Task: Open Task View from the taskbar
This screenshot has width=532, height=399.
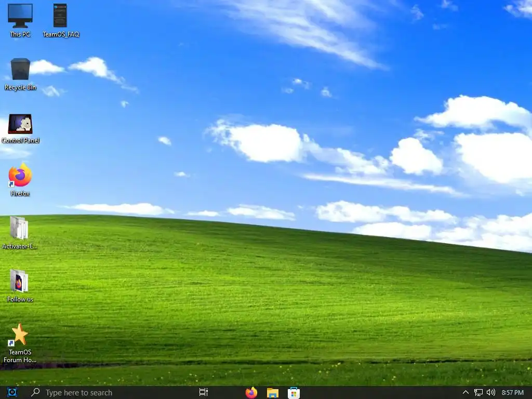Action: pos(204,392)
